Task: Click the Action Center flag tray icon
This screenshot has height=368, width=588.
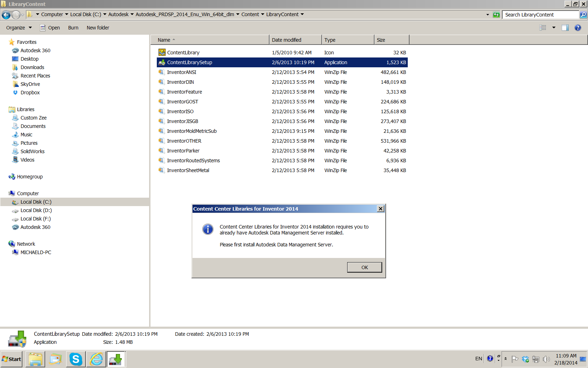Action: 515,359
